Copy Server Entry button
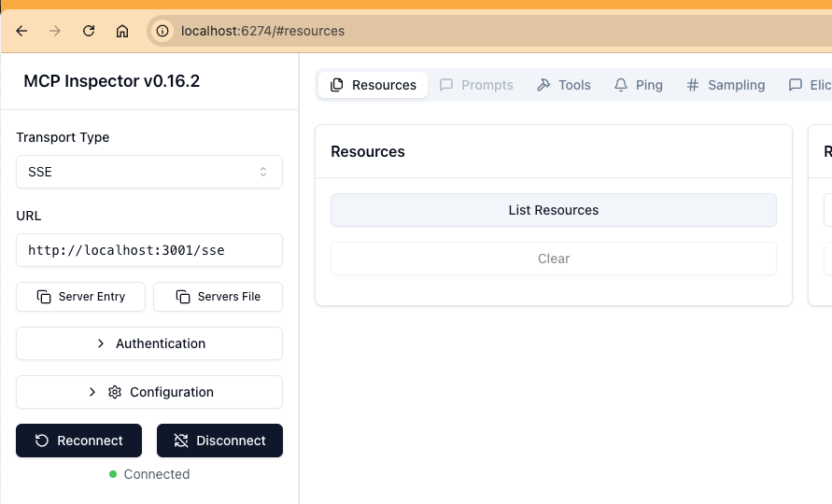The width and height of the screenshot is (832, 504). 80,297
